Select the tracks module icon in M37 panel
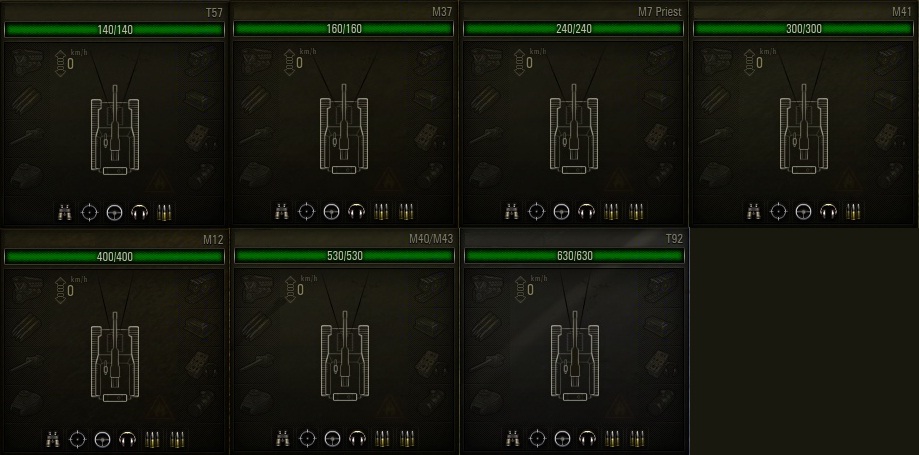 point(430,59)
